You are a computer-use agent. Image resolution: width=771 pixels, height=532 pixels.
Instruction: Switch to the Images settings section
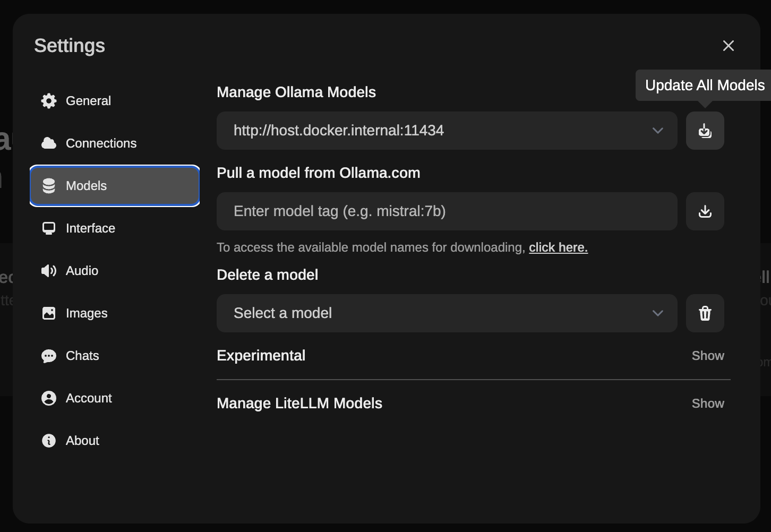pos(86,313)
